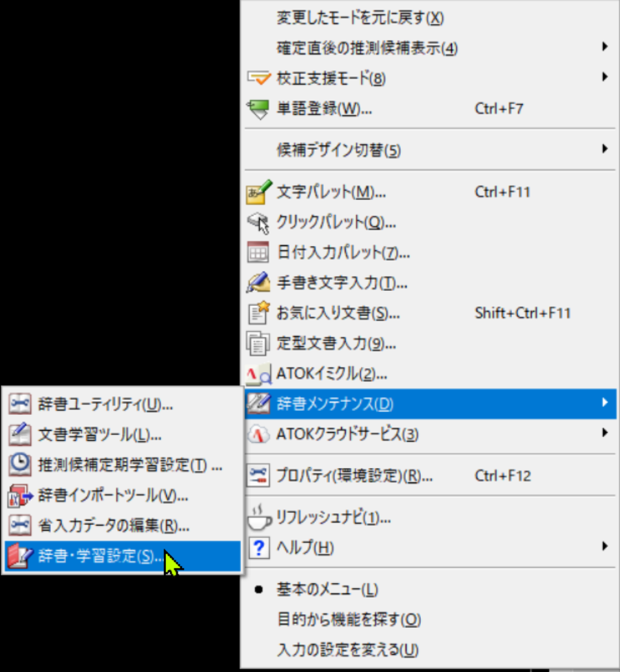Open 辞書ユーティリティ(U)... in submenu
The width and height of the screenshot is (620, 672).
click(123, 404)
